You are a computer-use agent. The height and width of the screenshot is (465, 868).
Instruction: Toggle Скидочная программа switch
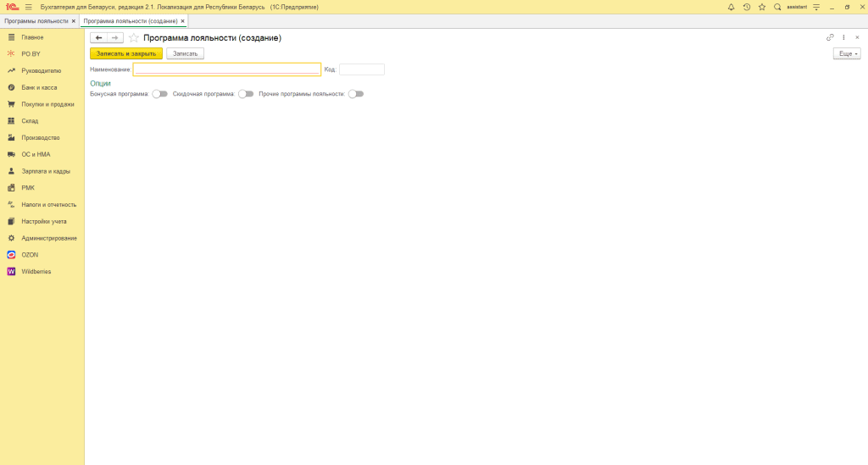246,94
